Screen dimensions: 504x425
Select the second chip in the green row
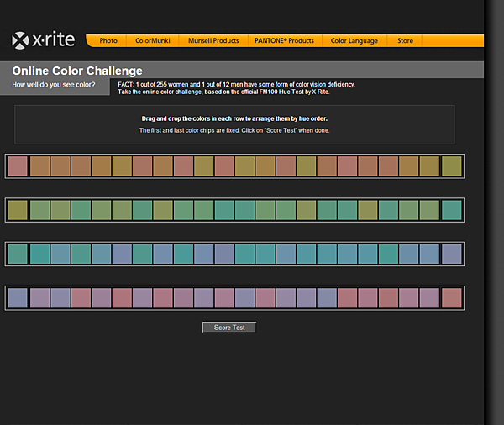[39, 210]
